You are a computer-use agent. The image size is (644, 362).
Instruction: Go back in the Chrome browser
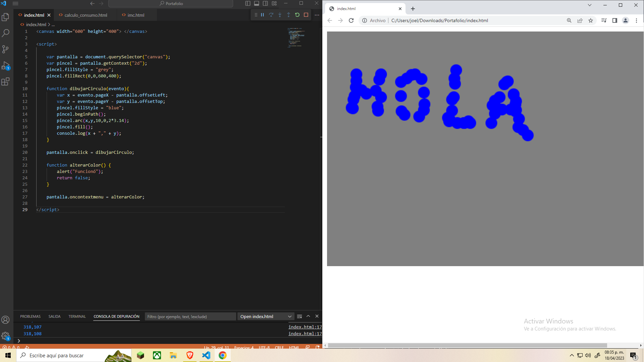[x=330, y=20]
